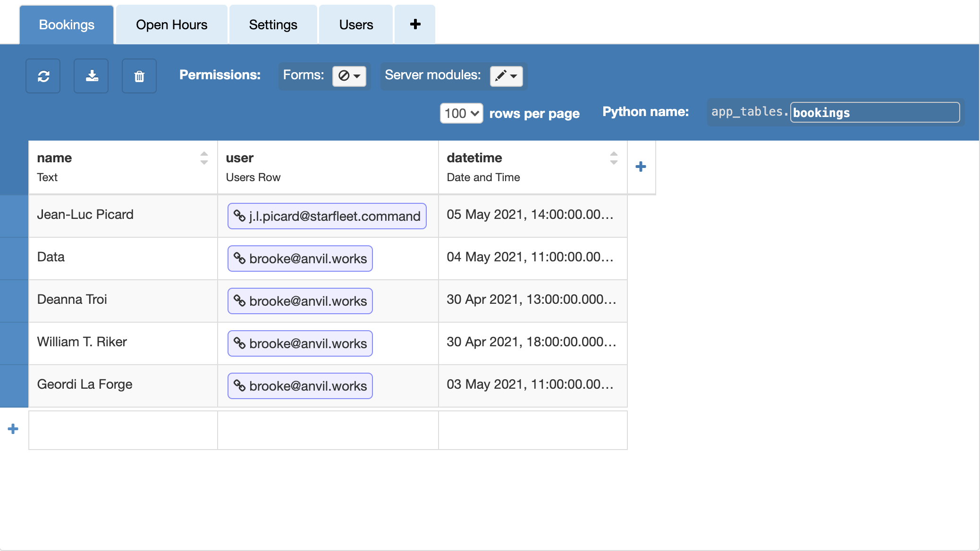Open the rows per page dropdown

click(461, 113)
